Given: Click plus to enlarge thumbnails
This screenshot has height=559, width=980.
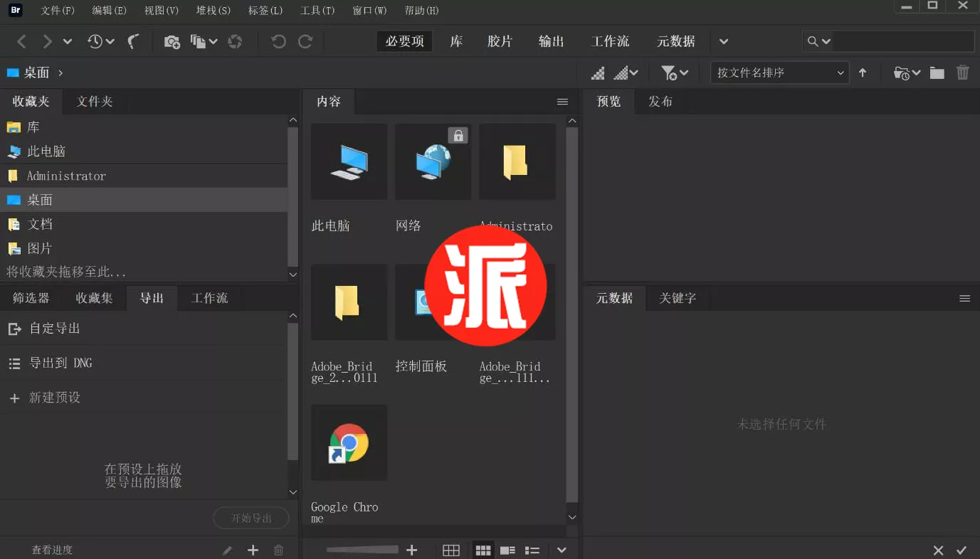Looking at the screenshot, I should click(x=411, y=550).
